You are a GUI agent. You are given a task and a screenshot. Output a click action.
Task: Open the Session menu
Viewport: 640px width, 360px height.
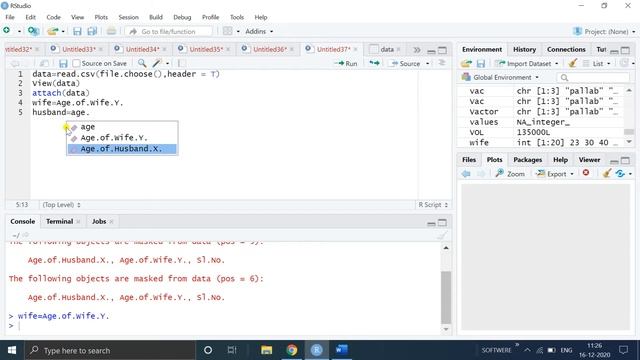129,17
